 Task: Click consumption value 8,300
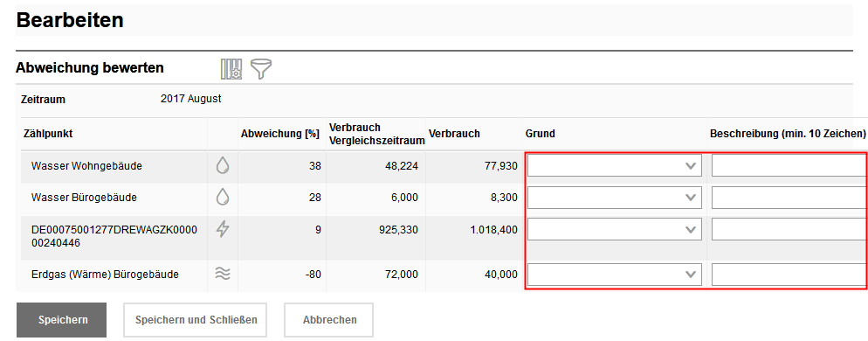[x=505, y=198]
